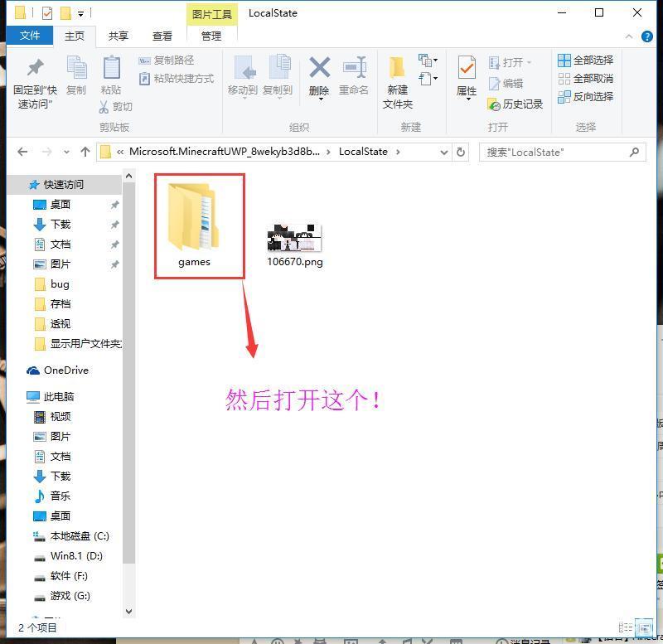
Task: Click the search magnifier icon
Action: [634, 152]
